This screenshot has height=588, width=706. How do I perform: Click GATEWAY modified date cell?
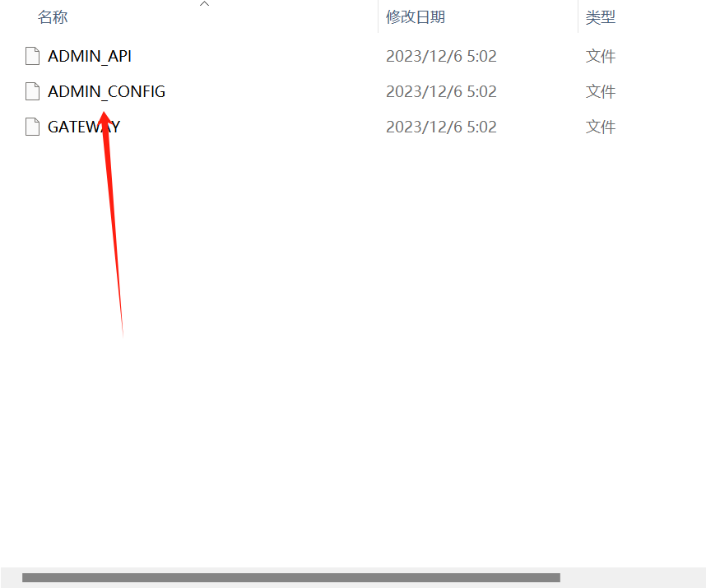(x=441, y=127)
